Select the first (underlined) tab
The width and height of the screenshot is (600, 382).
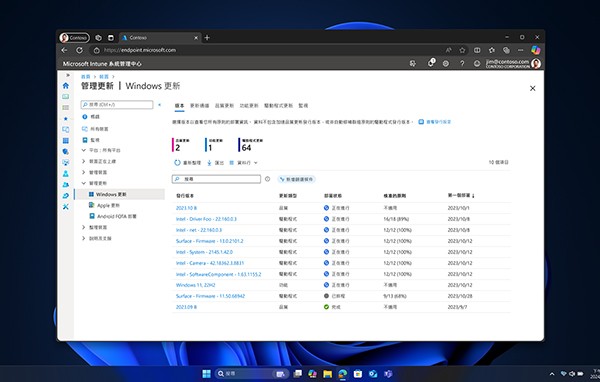(x=179, y=106)
